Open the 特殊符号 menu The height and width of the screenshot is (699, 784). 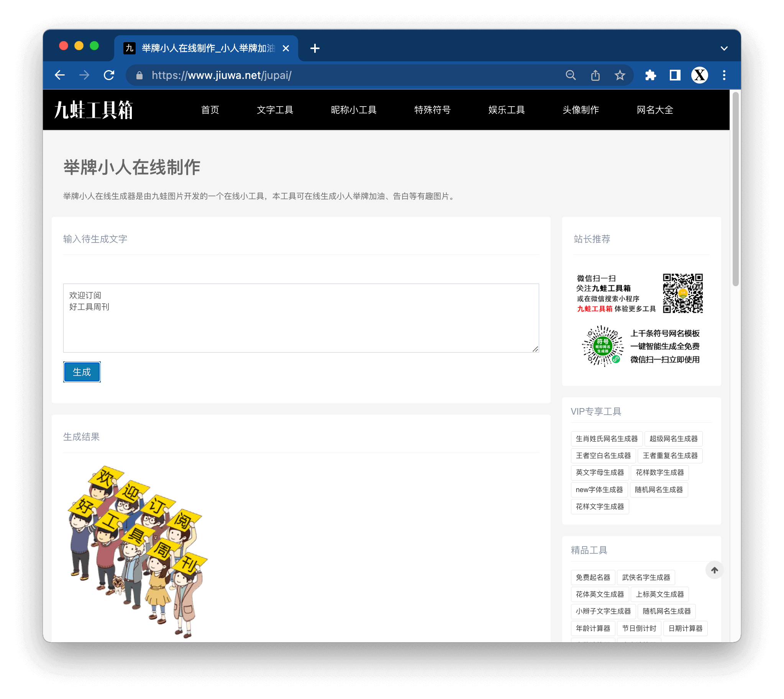[x=432, y=110]
